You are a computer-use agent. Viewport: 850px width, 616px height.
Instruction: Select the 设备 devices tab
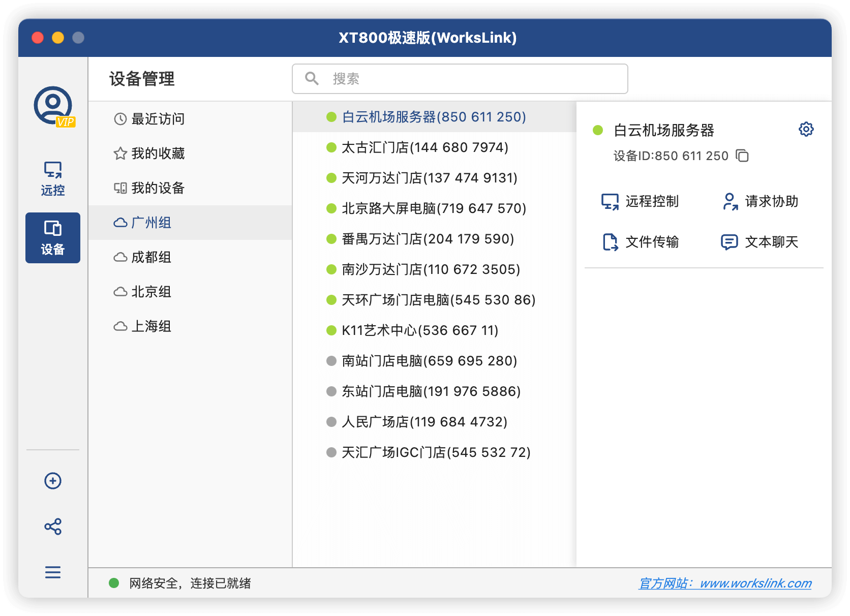click(x=53, y=238)
